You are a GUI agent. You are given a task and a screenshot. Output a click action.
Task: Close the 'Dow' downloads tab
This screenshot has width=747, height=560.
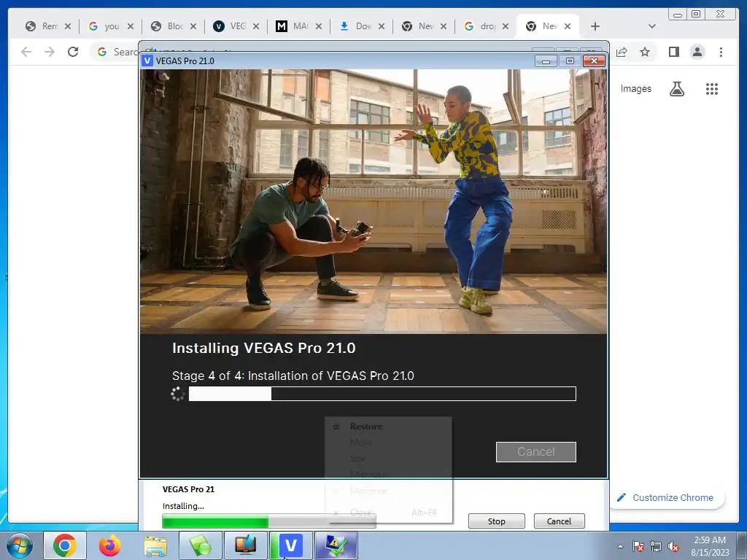(x=381, y=26)
